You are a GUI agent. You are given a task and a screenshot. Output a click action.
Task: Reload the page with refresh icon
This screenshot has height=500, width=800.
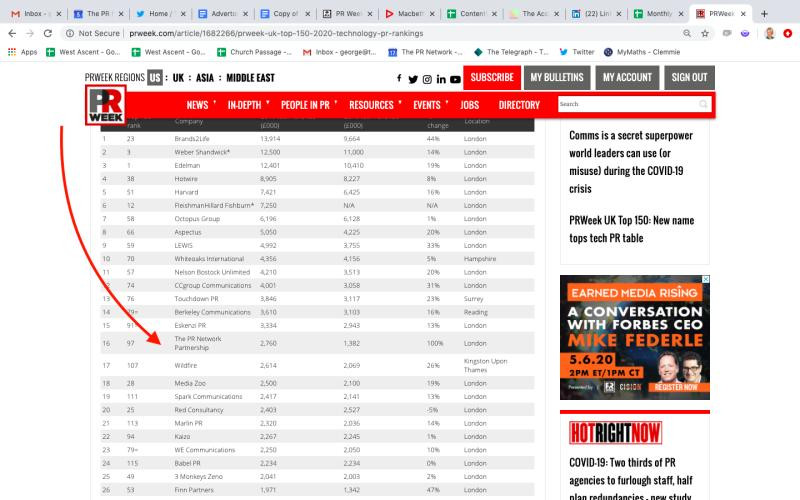point(47,33)
